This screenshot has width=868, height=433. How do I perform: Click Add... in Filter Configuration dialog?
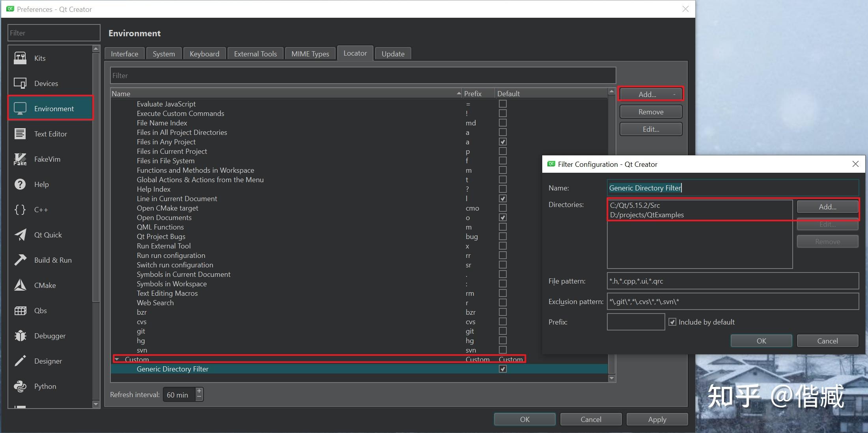[827, 207]
